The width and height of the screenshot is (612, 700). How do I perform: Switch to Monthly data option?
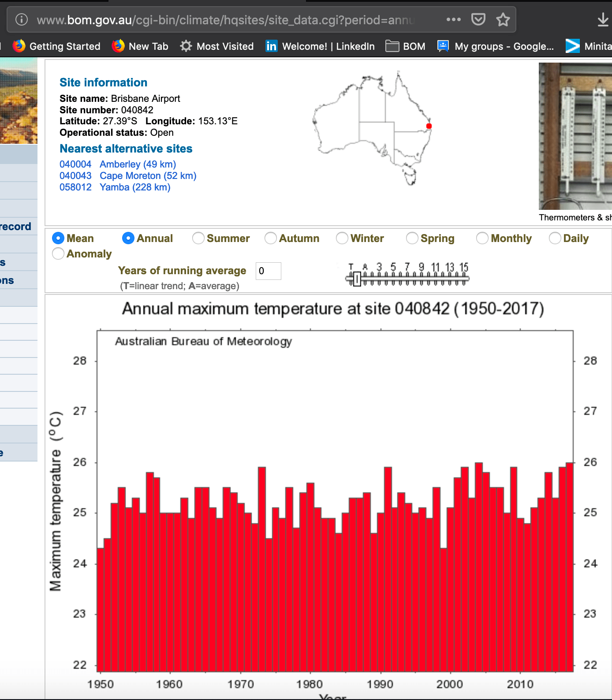(x=482, y=238)
